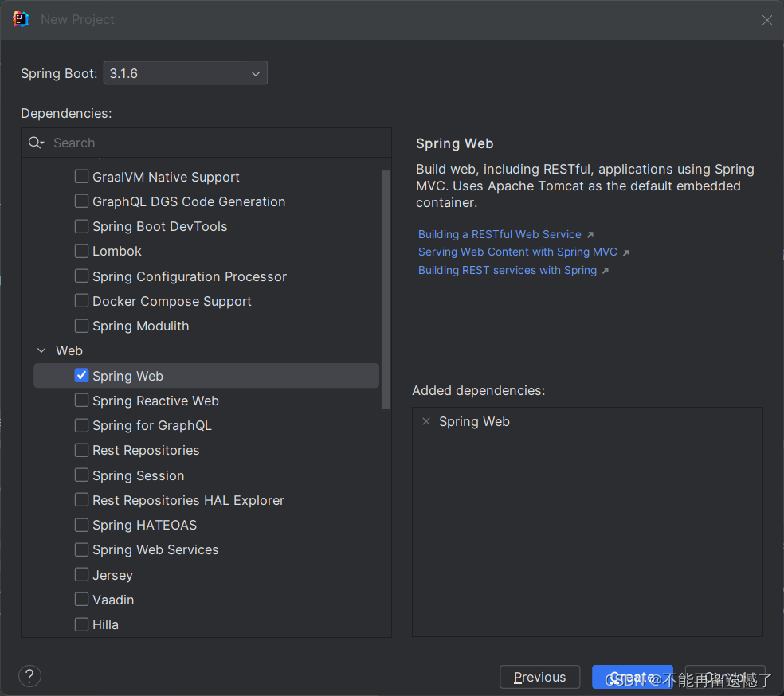Open Building a RESTful Web Service link

[x=500, y=234]
